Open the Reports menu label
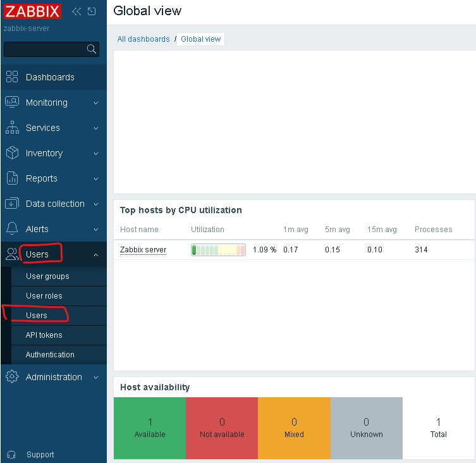 pos(42,178)
